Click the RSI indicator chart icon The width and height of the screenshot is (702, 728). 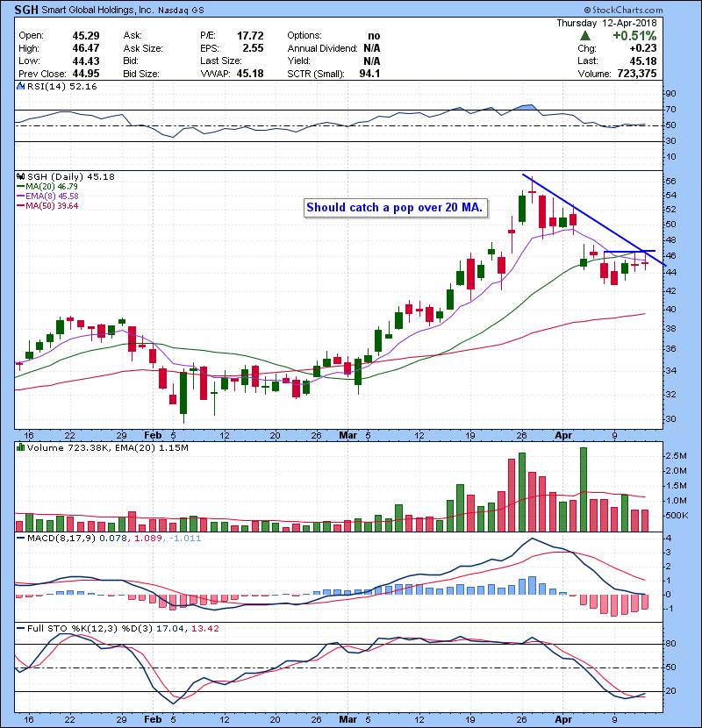point(20,86)
